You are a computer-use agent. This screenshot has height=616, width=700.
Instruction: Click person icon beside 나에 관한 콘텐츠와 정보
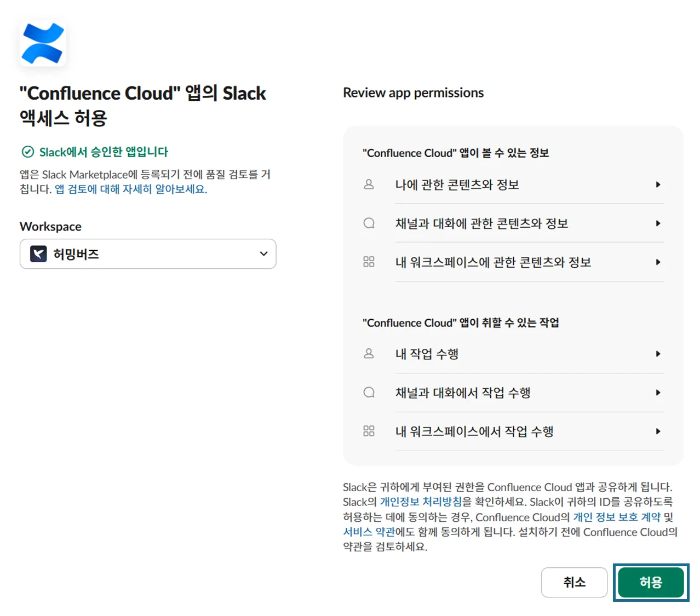(x=369, y=185)
